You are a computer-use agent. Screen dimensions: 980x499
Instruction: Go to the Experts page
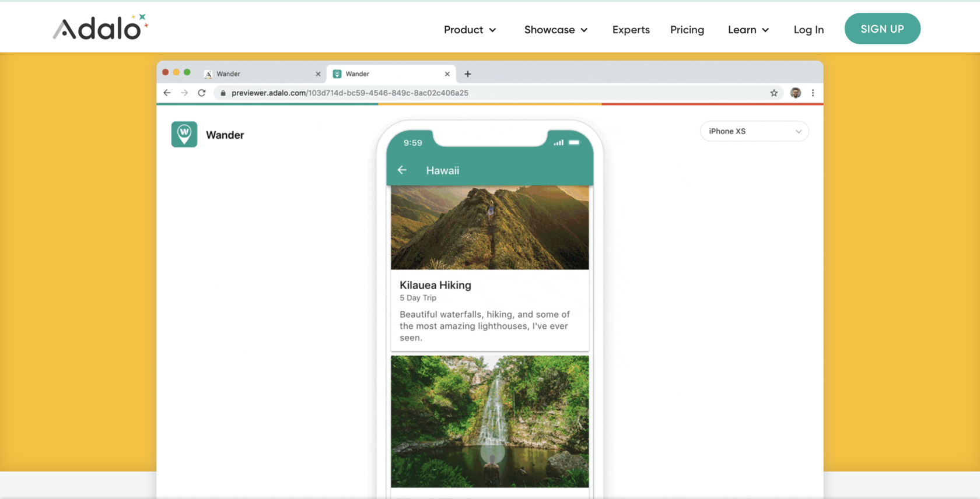pyautogui.click(x=631, y=30)
